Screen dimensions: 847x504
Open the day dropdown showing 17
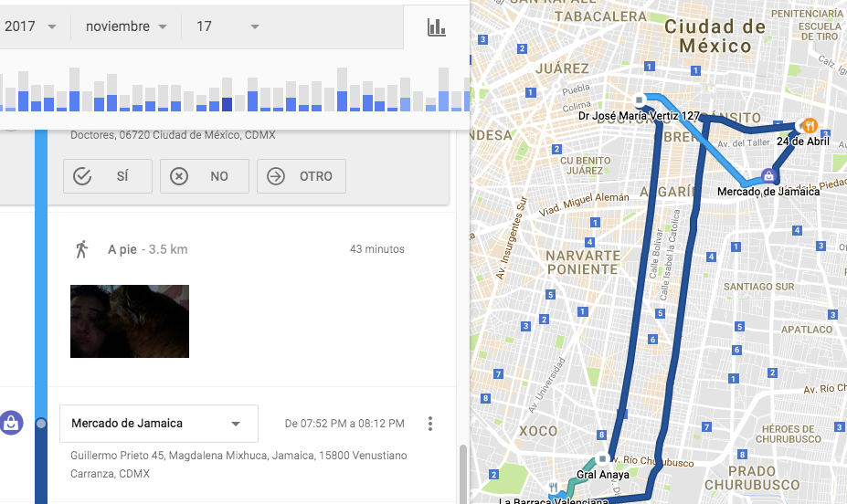coord(227,26)
